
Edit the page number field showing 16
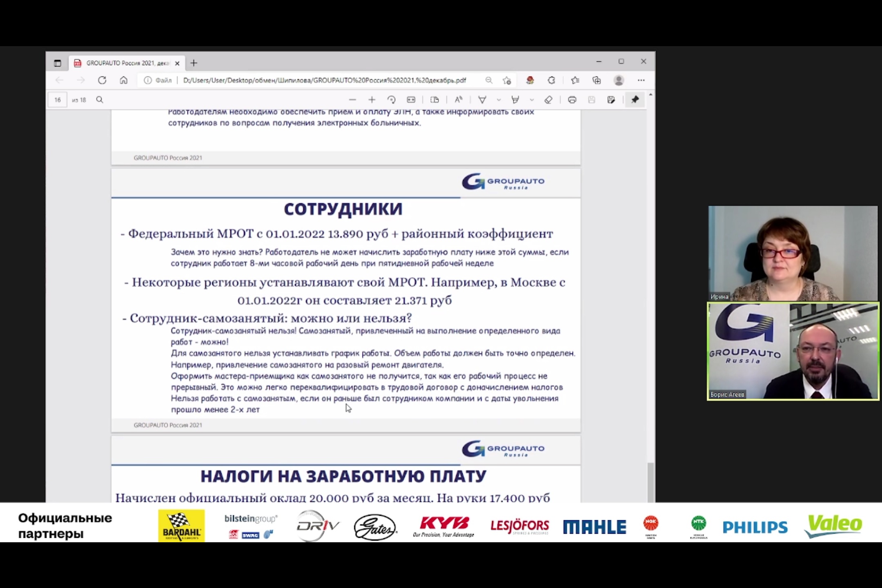tap(58, 100)
